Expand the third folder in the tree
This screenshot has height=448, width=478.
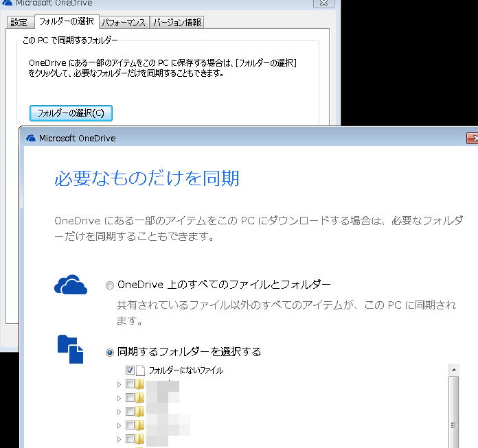click(x=119, y=412)
